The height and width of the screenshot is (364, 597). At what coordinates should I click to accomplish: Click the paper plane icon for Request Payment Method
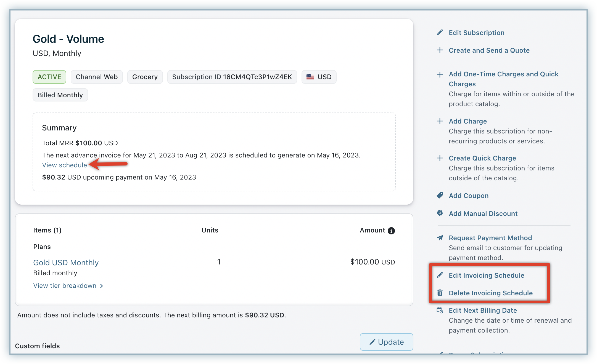click(x=440, y=238)
